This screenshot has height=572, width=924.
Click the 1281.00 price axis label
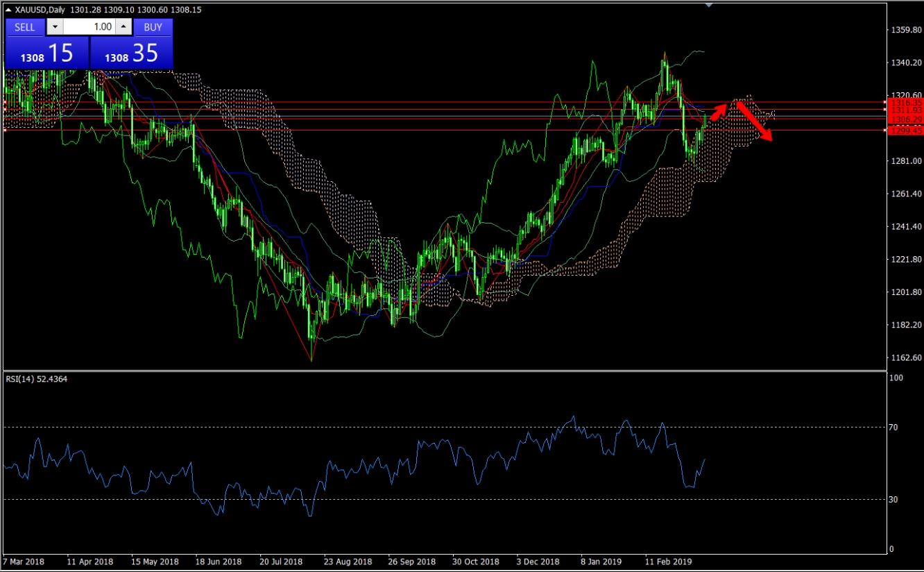(905, 161)
